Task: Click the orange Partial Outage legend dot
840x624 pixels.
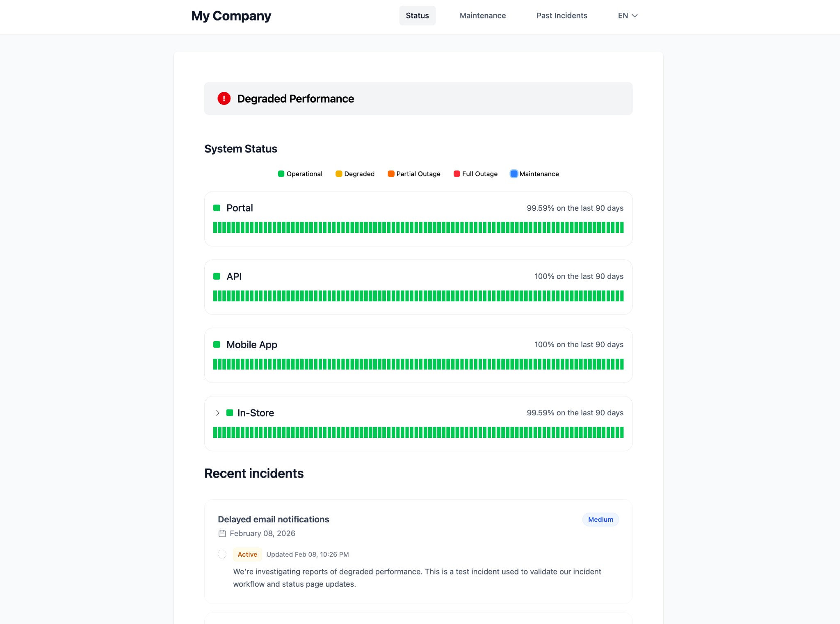Action: [391, 174]
